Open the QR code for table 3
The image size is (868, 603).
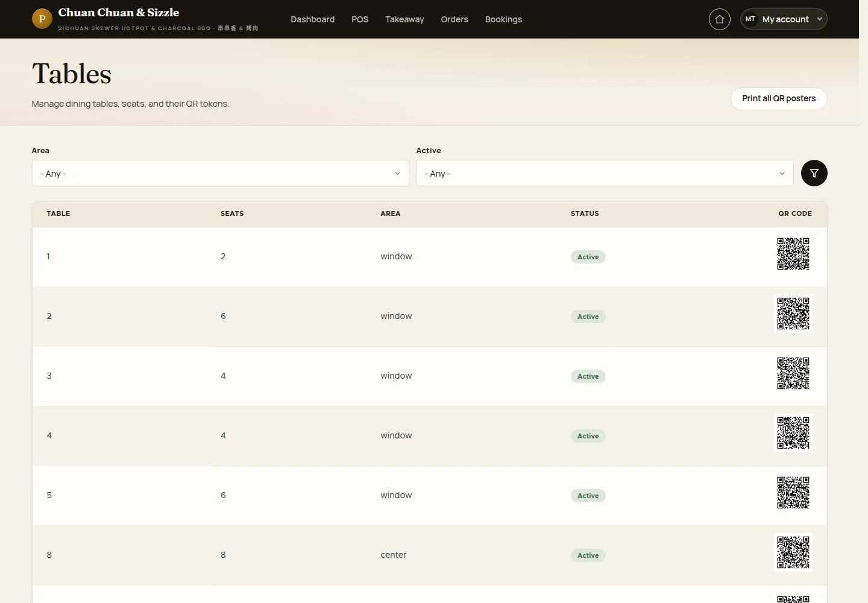click(793, 373)
